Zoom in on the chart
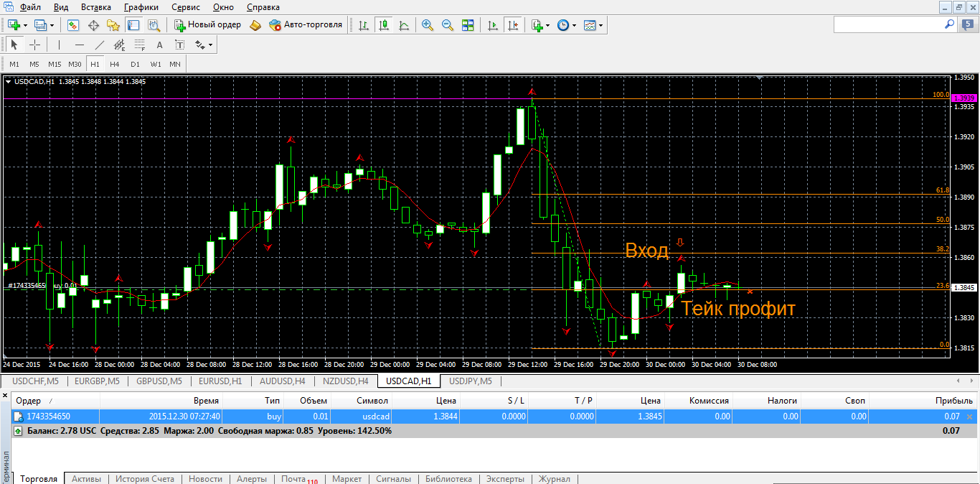 [428, 25]
